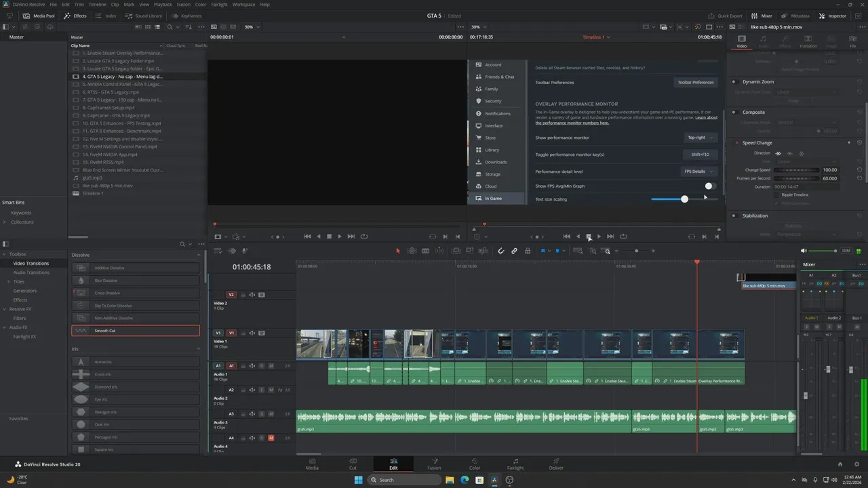Image resolution: width=868 pixels, height=488 pixels.
Task: Collapse the Dissolve transitions group
Action: coord(199,255)
